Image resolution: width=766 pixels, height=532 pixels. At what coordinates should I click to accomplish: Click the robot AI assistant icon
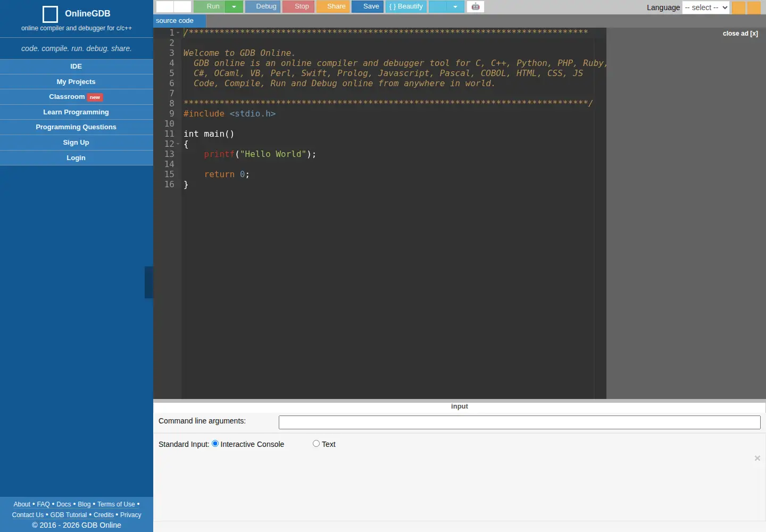tap(476, 6)
